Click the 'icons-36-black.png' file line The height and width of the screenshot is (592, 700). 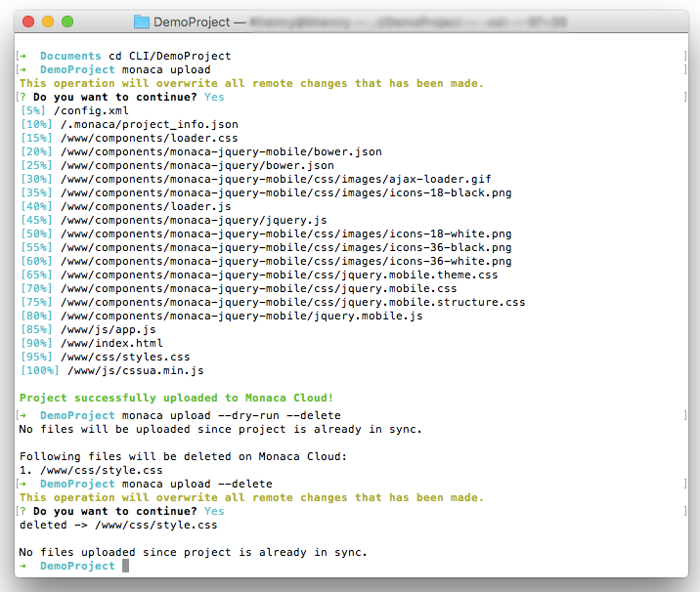[266, 247]
